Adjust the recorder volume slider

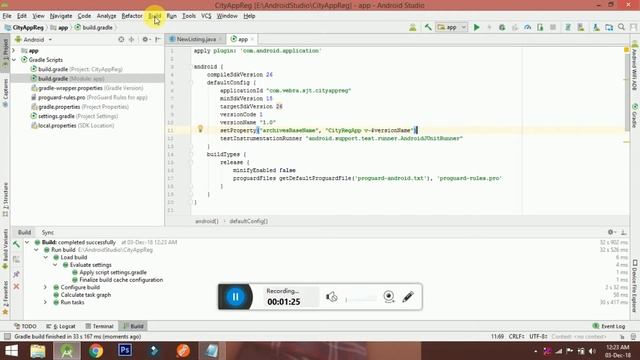(361, 300)
